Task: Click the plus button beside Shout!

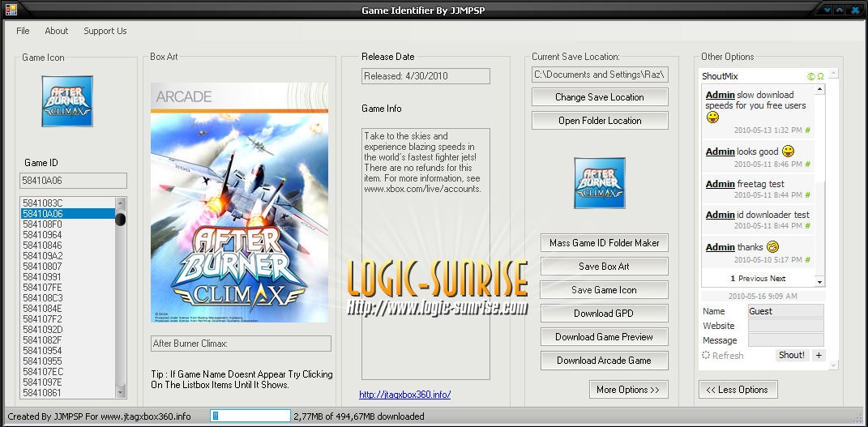Action: point(819,355)
